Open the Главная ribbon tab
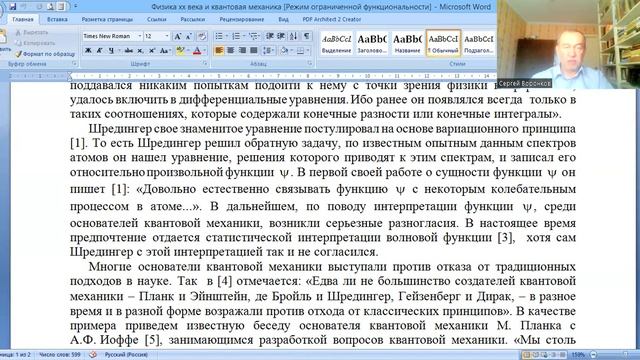Viewport: 640px width, 360px height. point(22,19)
